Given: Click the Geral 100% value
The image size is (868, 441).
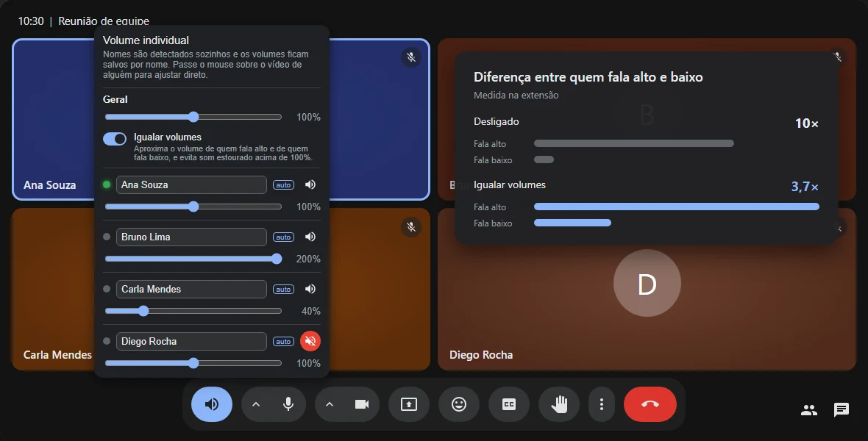Looking at the screenshot, I should click(x=308, y=117).
